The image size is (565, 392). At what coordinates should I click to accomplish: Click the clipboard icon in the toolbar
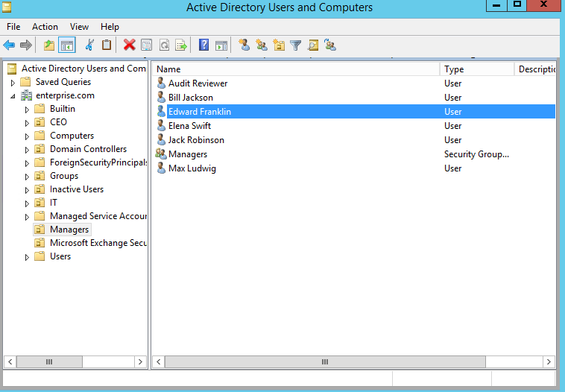[107, 45]
